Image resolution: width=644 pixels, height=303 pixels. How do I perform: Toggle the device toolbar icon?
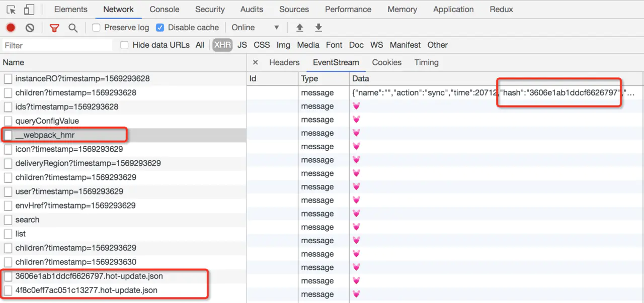29,10
